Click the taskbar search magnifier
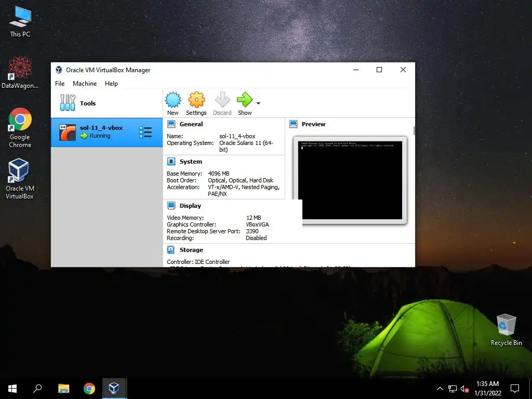This screenshot has width=532, height=399. pyautogui.click(x=37, y=389)
